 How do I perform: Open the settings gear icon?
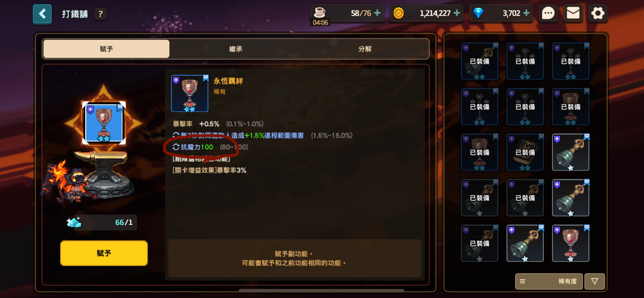tap(598, 13)
